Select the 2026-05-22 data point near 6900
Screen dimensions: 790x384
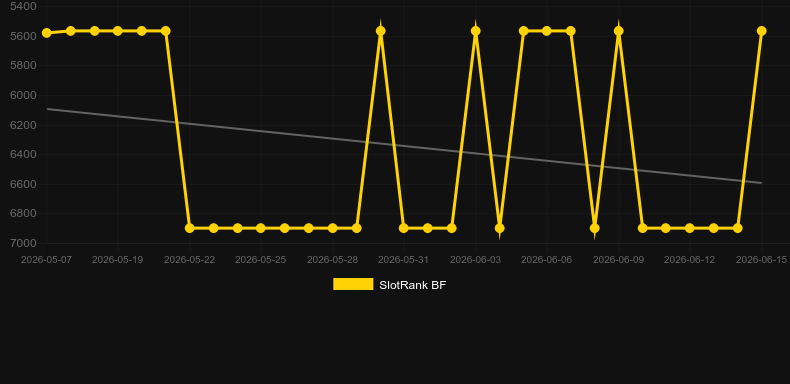tap(190, 228)
